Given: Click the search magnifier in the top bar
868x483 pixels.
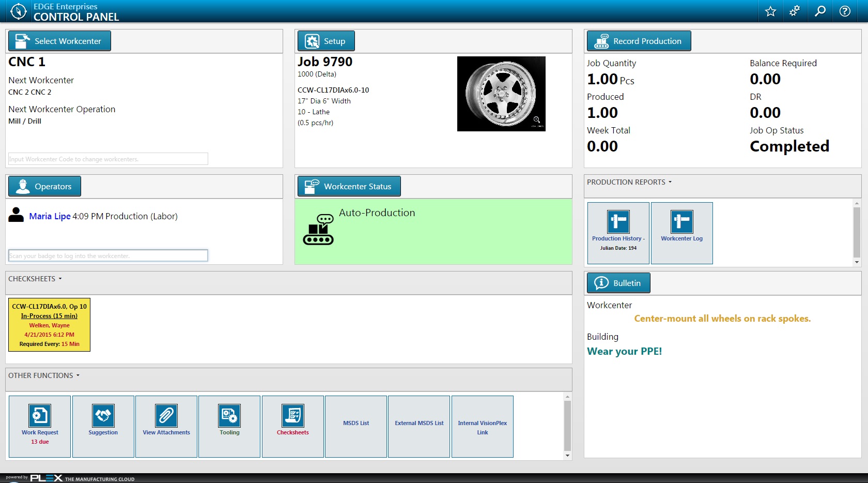Looking at the screenshot, I should (x=819, y=11).
